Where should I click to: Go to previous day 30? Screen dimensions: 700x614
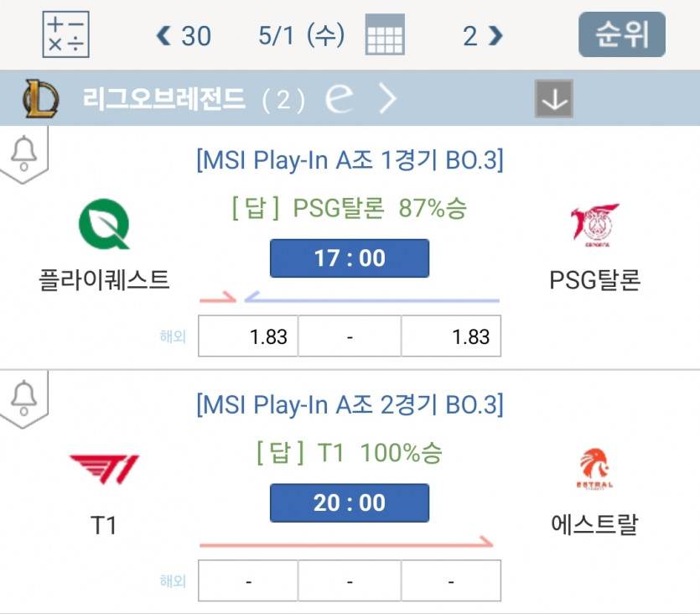184,35
